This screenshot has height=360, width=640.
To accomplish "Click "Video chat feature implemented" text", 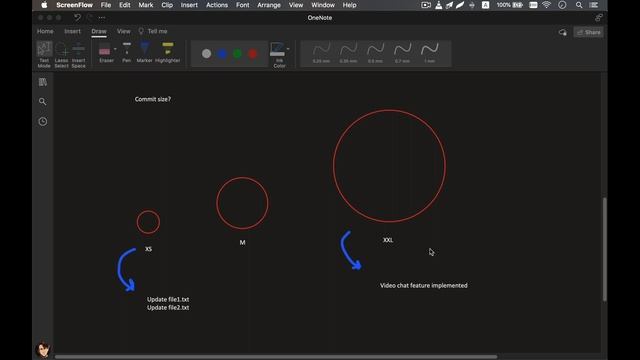I will click(x=424, y=285).
